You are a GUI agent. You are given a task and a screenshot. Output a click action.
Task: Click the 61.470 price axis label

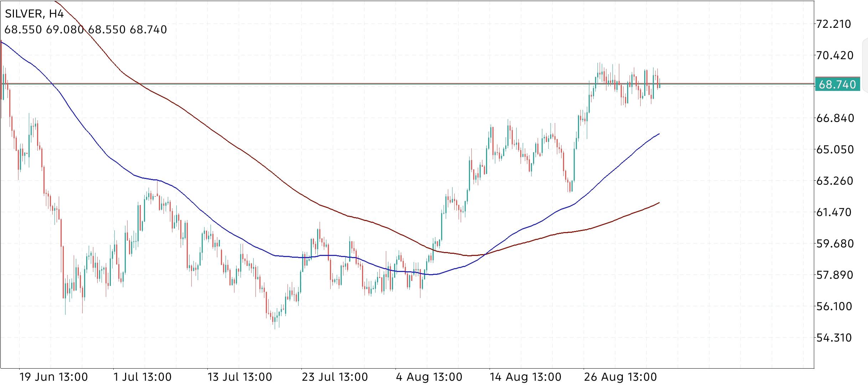835,212
